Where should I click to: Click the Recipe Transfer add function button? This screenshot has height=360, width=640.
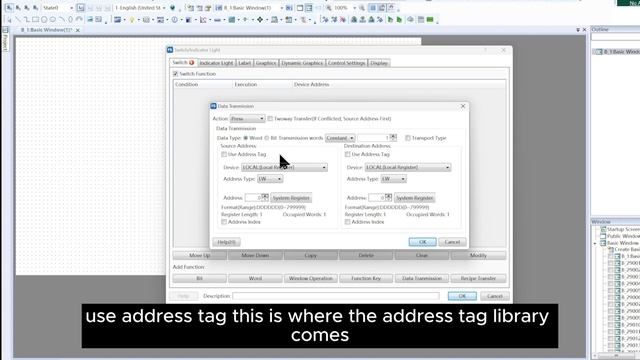[x=478, y=278]
